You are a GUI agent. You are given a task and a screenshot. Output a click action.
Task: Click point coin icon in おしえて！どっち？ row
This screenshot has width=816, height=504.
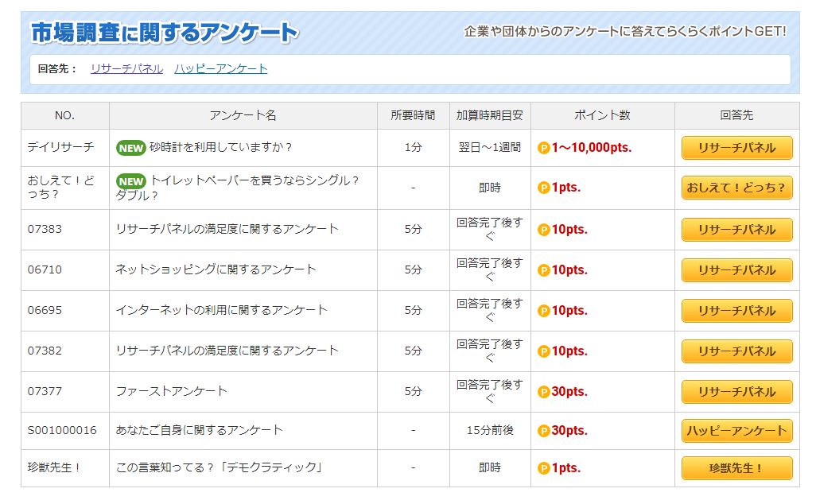[544, 188]
